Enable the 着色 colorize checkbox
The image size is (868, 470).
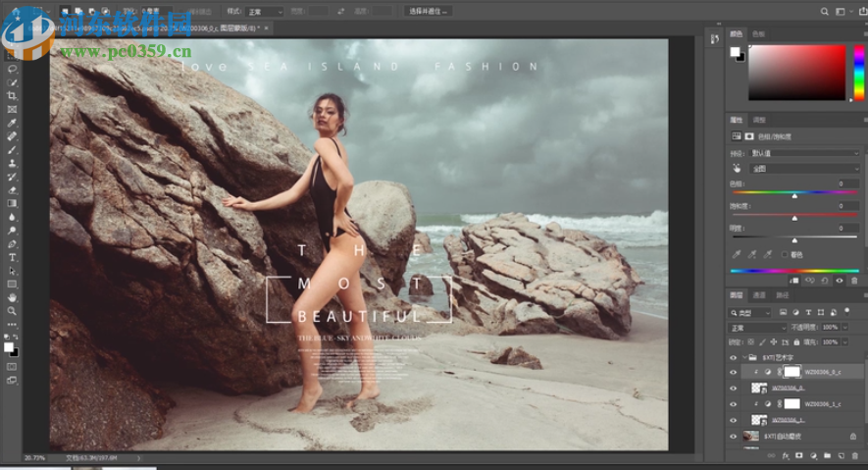click(784, 254)
